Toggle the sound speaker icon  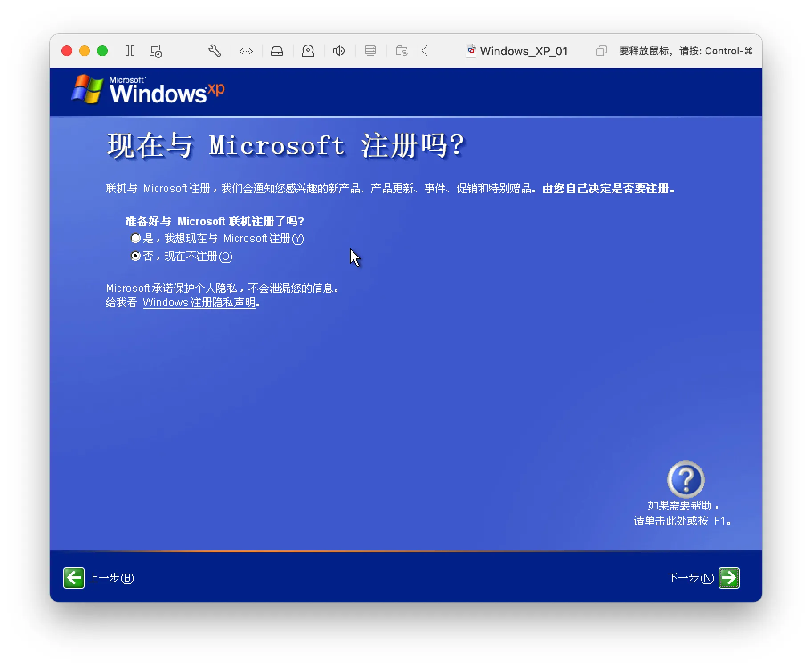point(339,51)
